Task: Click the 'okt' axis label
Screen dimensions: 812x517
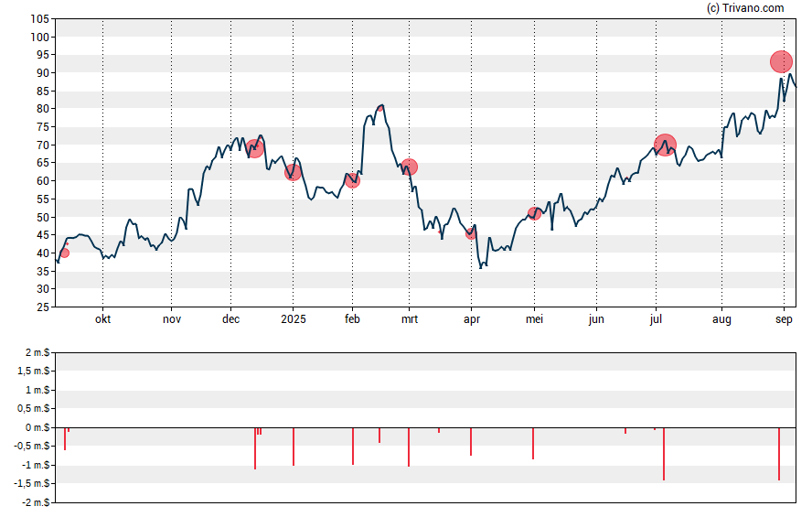Action: point(102,319)
